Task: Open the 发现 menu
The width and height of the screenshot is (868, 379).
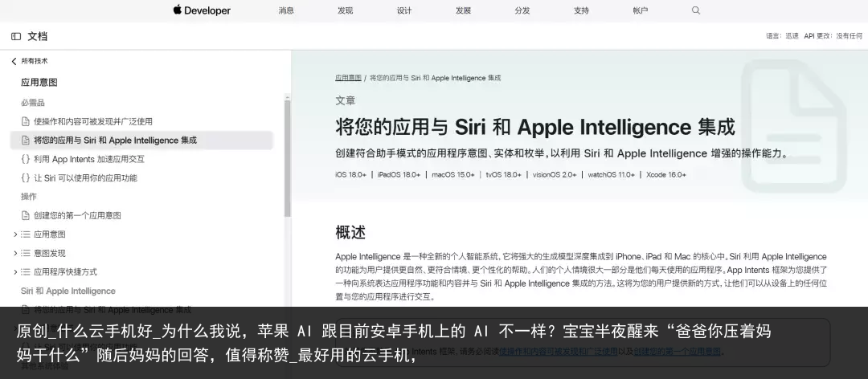Action: (x=346, y=10)
